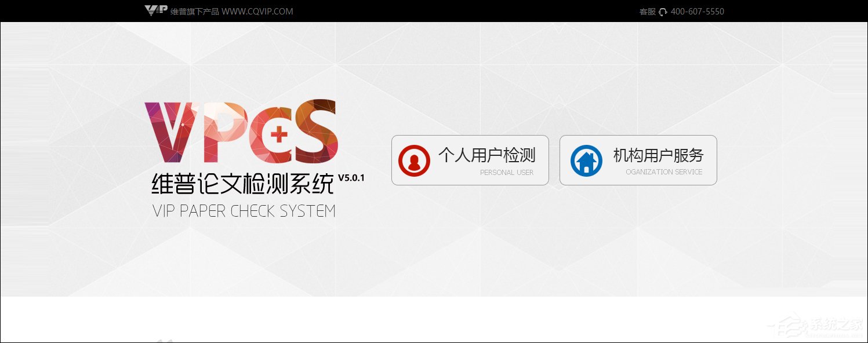The height and width of the screenshot is (343, 868).
Task: Click the VIP logo in top bar
Action: [155, 10]
